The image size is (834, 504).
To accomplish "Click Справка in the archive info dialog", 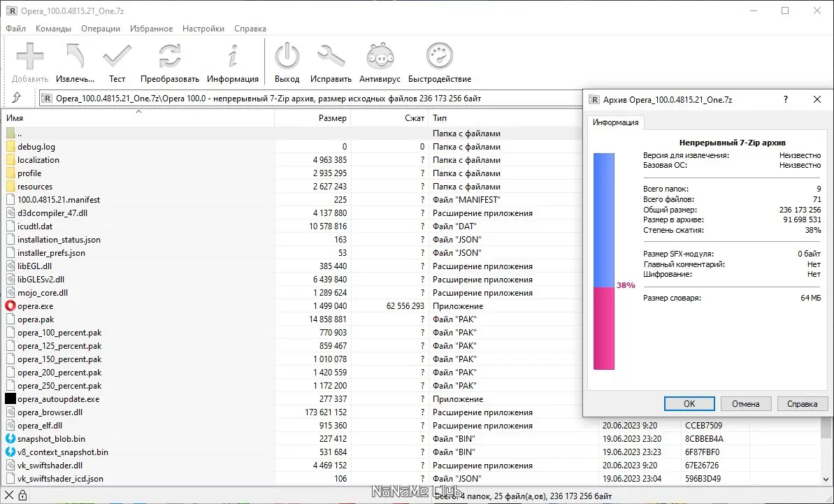I will pos(802,403).
